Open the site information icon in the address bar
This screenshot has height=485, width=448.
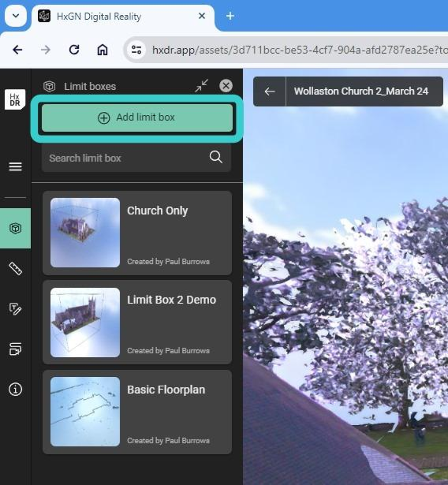tap(136, 49)
